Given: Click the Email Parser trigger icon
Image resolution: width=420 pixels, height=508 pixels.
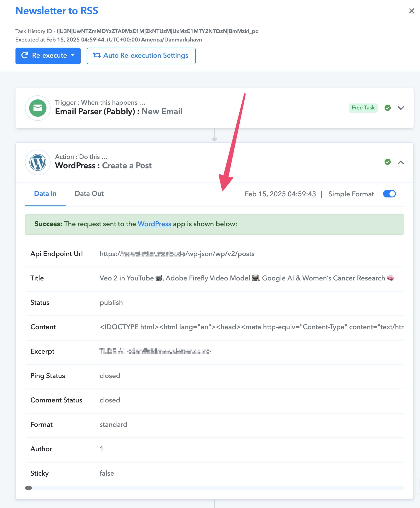Looking at the screenshot, I should [x=38, y=108].
